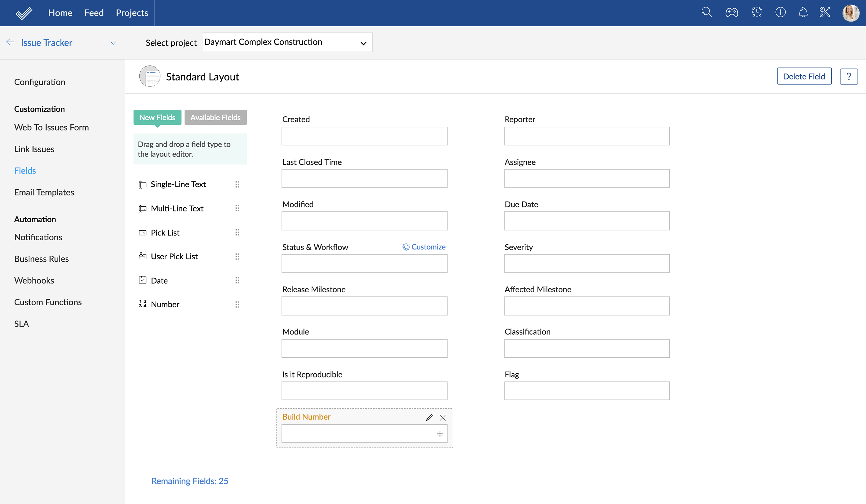
Task: Open the notifications bell icon
Action: (803, 12)
